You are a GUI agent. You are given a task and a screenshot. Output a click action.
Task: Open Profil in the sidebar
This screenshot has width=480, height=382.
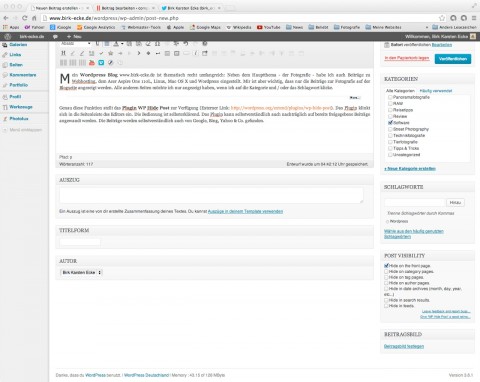click(15, 97)
